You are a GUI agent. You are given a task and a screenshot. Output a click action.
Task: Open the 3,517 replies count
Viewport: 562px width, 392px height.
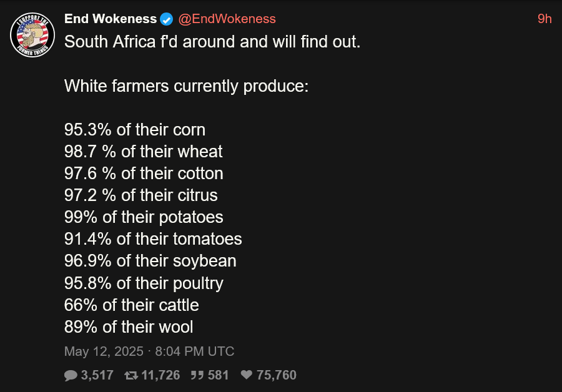(x=97, y=375)
